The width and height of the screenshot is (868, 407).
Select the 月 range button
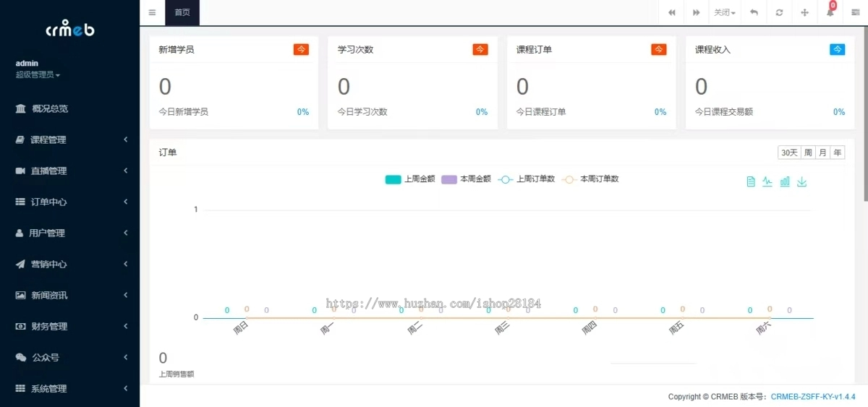[822, 153]
